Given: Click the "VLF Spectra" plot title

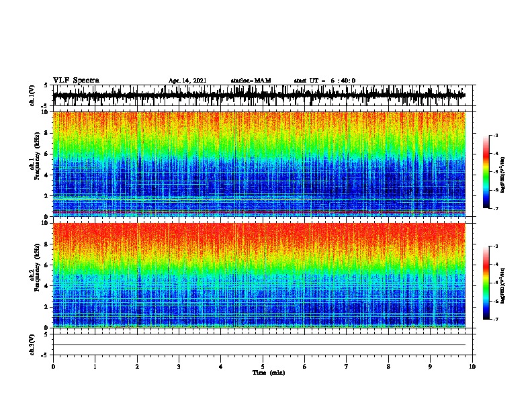Looking at the screenshot, I should [x=76, y=81].
